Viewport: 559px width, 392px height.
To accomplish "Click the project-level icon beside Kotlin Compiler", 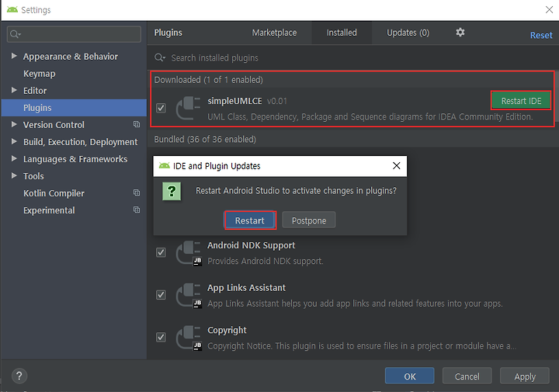I will coord(137,193).
